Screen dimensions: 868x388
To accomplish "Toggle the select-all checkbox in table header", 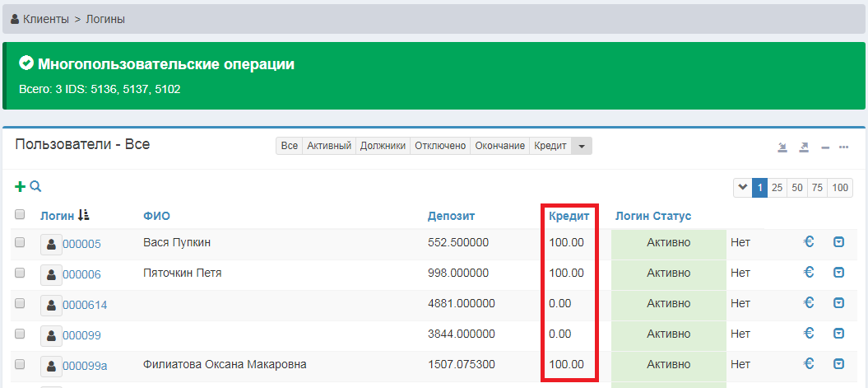I will click(x=21, y=215).
